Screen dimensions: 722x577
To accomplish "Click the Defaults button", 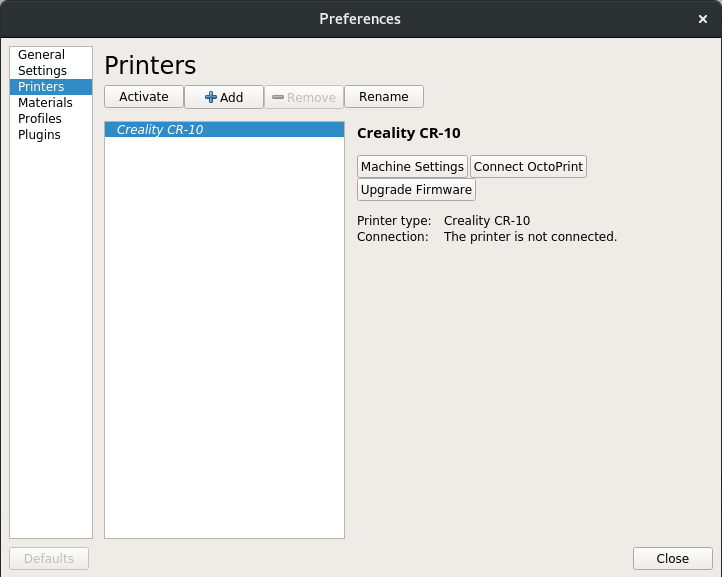I will pos(49,559).
